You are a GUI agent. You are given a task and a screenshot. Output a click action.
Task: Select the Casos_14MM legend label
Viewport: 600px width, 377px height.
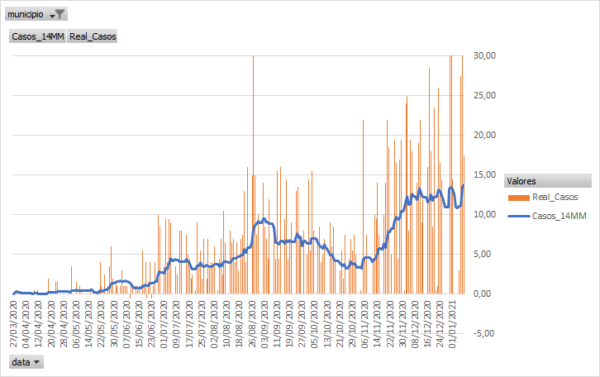(559, 216)
